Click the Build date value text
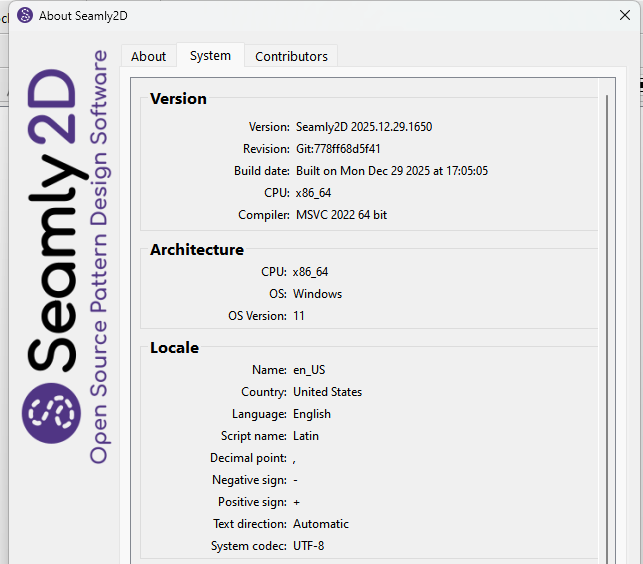Viewport: 643px width, 564px height. click(x=392, y=171)
